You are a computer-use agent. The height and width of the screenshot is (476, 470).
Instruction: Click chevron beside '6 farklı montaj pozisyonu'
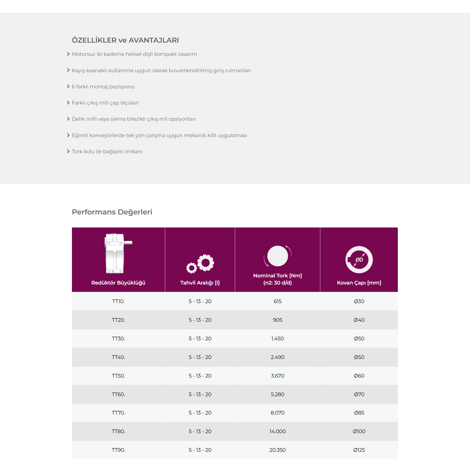coord(68,86)
